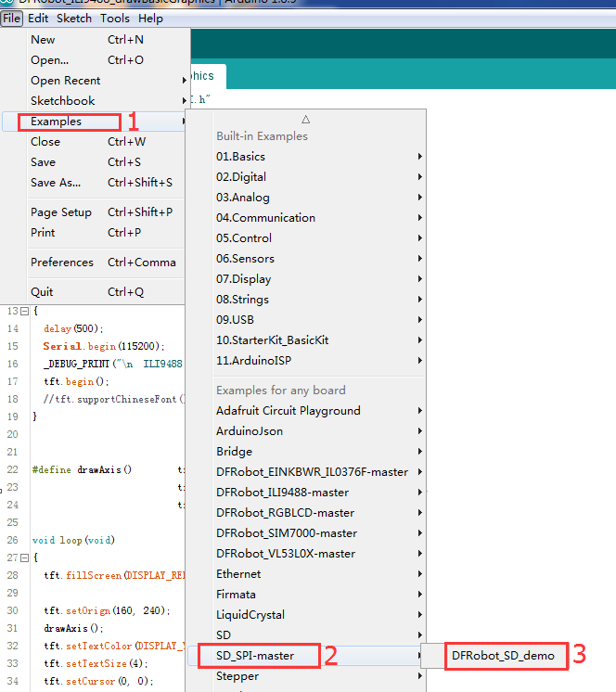The height and width of the screenshot is (692, 616).
Task: Click the 'delay(500);' code line
Action: (73, 328)
